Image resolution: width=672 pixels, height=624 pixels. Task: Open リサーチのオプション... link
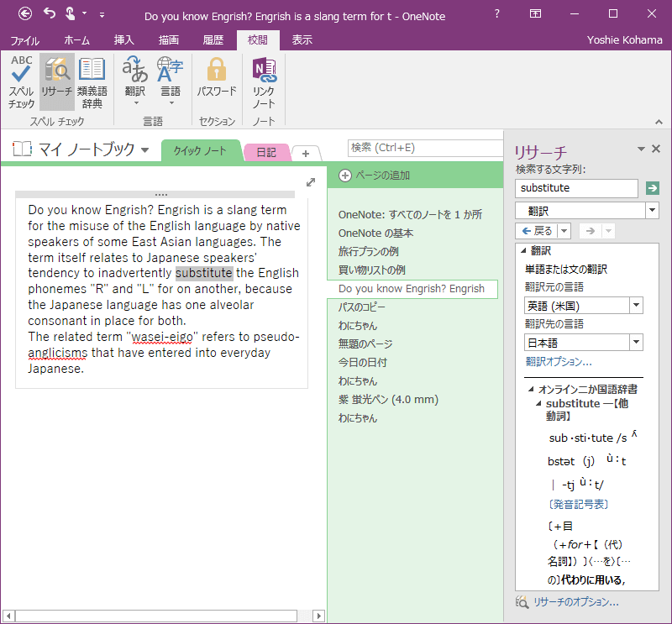pos(576,602)
